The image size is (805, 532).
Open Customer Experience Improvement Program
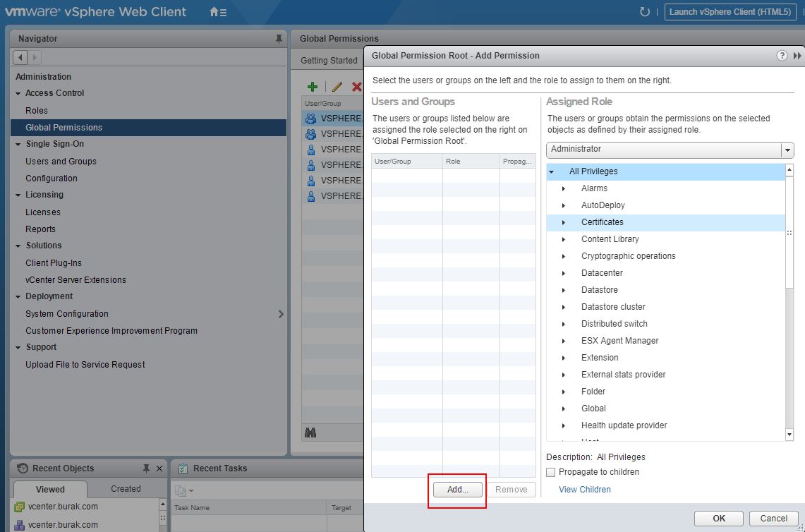pyautogui.click(x=111, y=331)
